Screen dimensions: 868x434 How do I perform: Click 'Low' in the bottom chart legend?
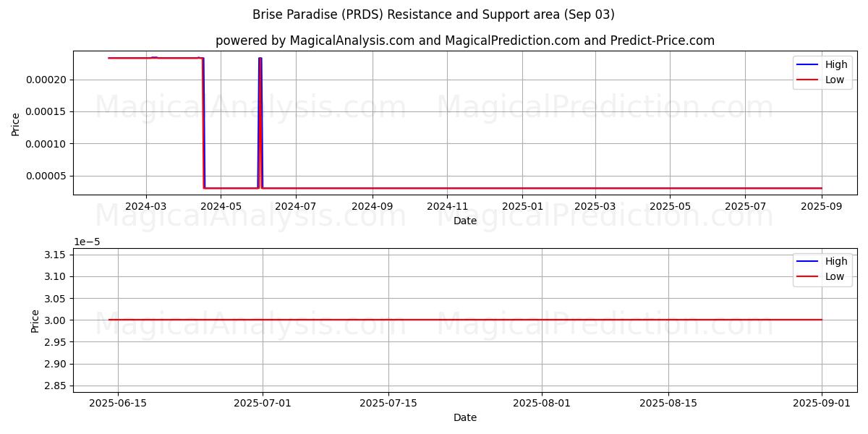pyautogui.click(x=835, y=276)
